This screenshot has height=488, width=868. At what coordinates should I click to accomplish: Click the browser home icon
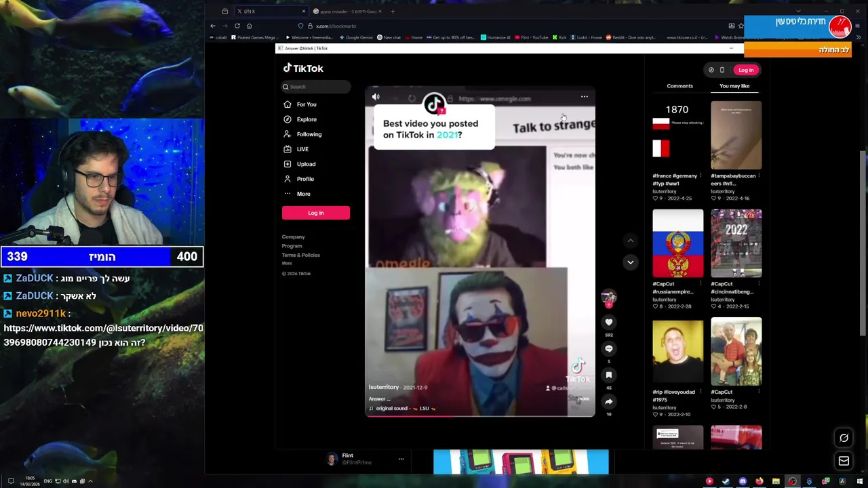point(249,26)
